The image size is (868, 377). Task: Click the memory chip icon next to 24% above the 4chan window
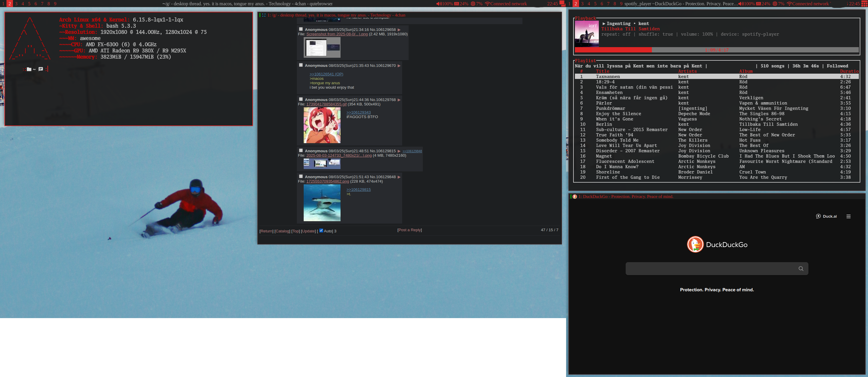pos(457,4)
